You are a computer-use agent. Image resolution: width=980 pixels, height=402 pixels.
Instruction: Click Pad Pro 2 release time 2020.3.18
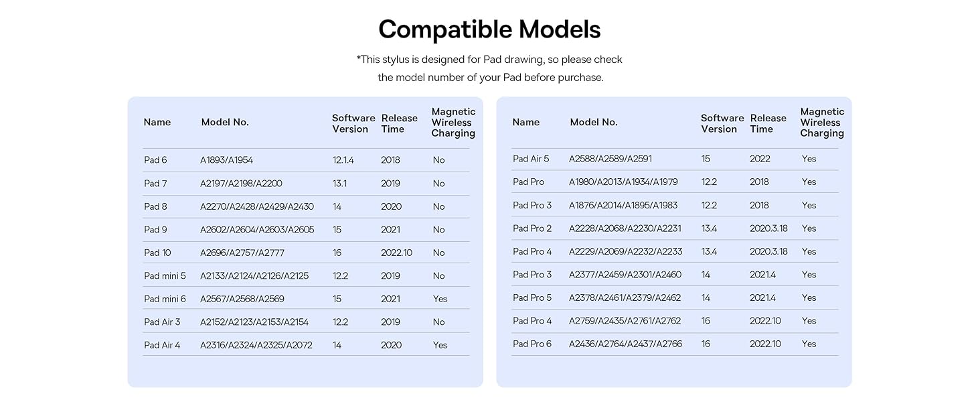[768, 228]
